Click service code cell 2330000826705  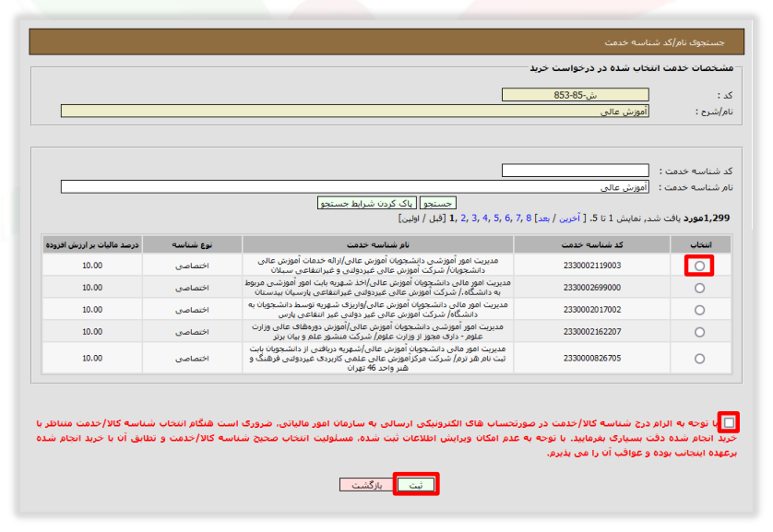click(592, 358)
